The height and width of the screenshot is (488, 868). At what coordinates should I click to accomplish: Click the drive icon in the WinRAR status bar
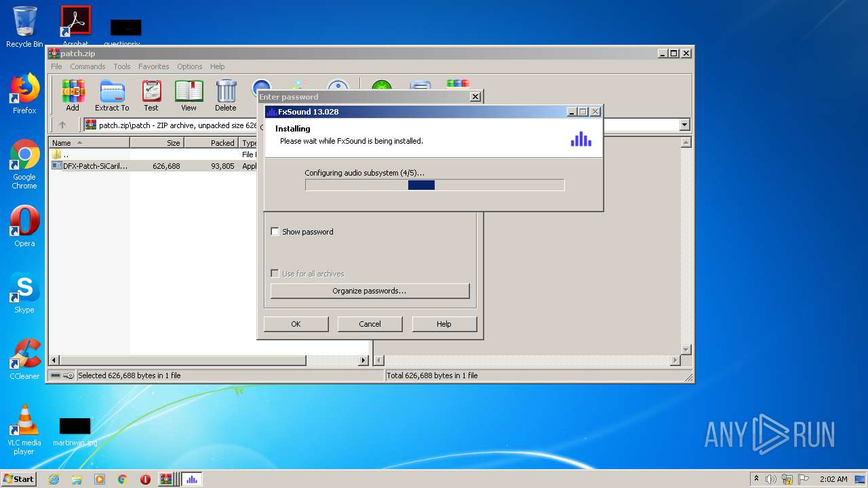coord(55,375)
